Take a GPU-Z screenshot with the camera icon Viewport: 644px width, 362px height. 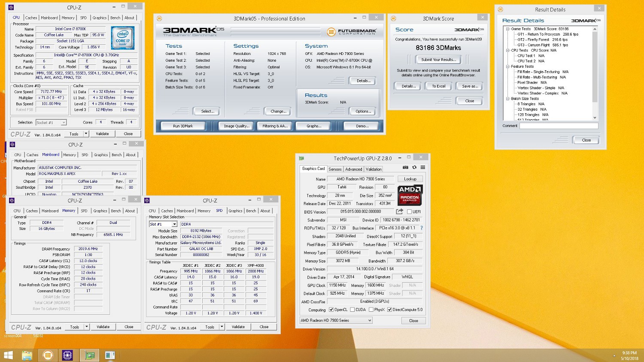405,167
